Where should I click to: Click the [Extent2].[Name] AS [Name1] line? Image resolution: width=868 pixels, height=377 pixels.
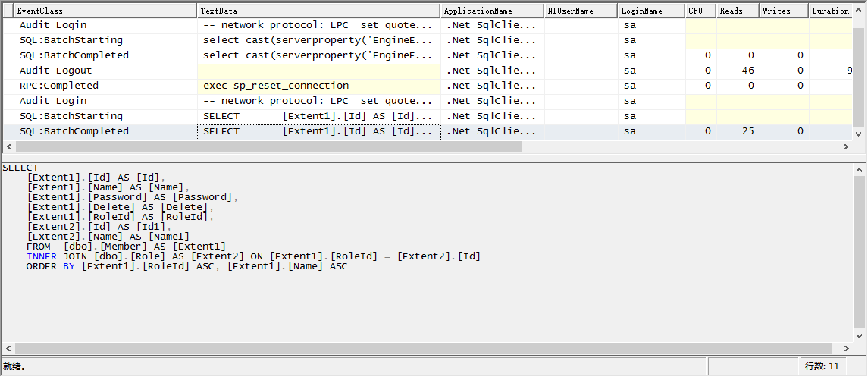(x=108, y=237)
